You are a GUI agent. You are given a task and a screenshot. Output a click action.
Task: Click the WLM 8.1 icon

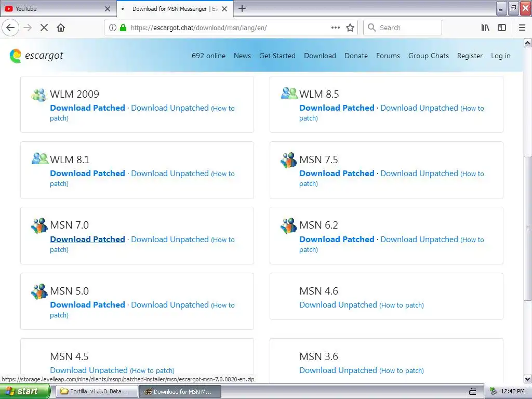(x=40, y=158)
